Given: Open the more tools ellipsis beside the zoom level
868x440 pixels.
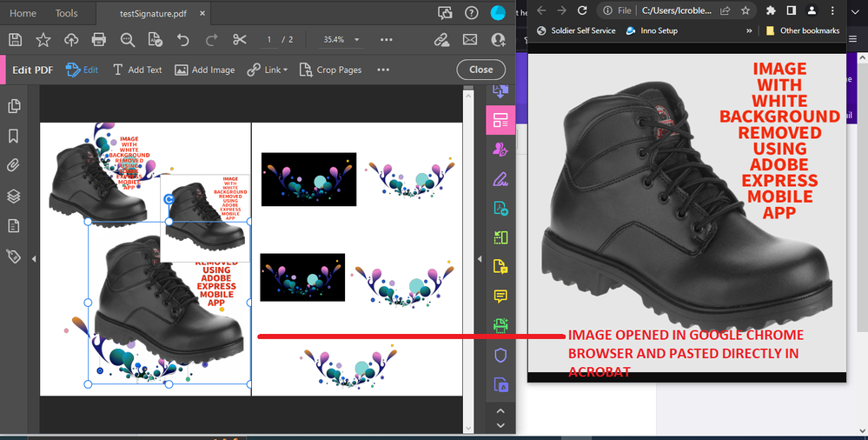Looking at the screenshot, I should click(x=387, y=39).
